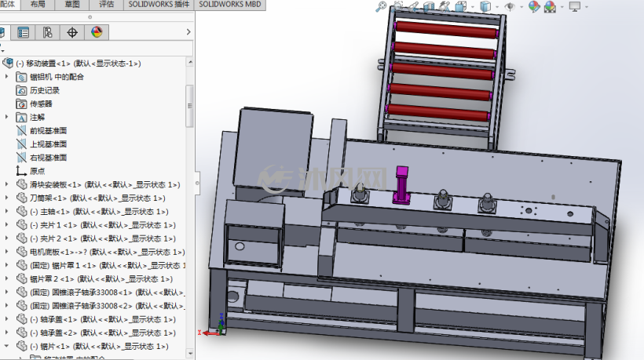Expand the 刀筒架<1> part

pyautogui.click(x=6, y=198)
